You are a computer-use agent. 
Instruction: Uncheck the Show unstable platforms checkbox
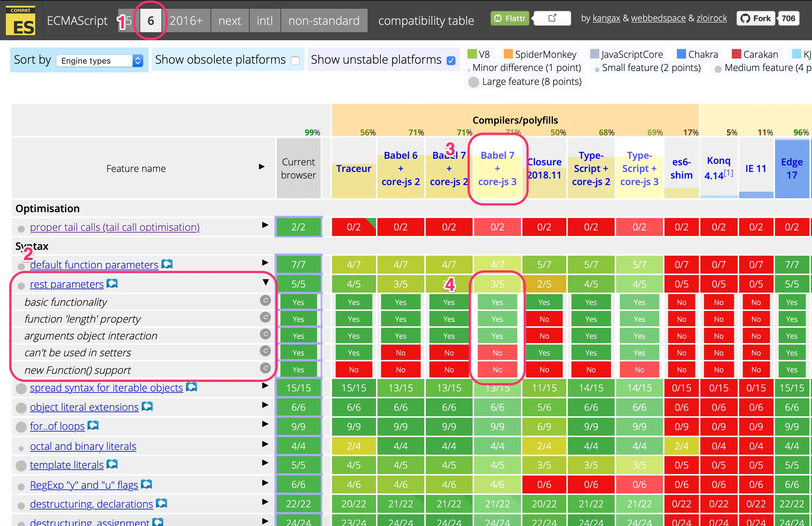451,60
